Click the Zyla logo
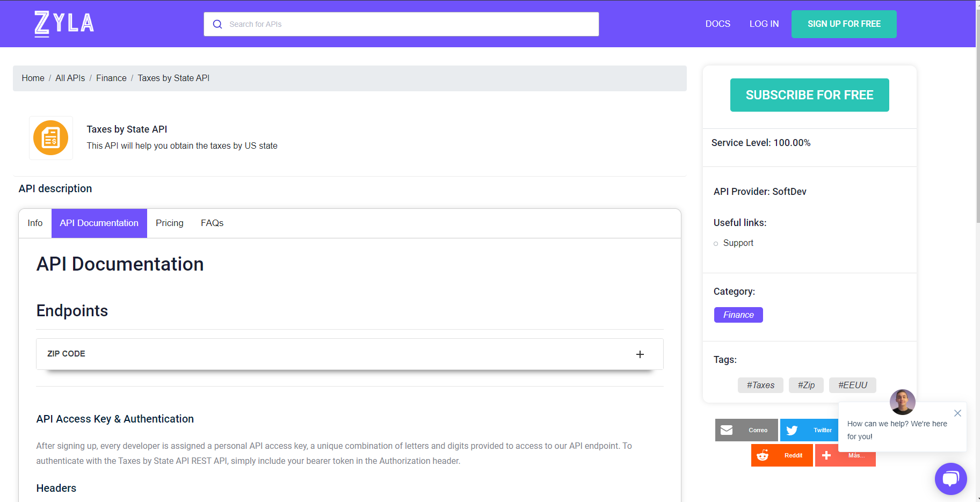Screen dimensions: 980x502 point(63,24)
